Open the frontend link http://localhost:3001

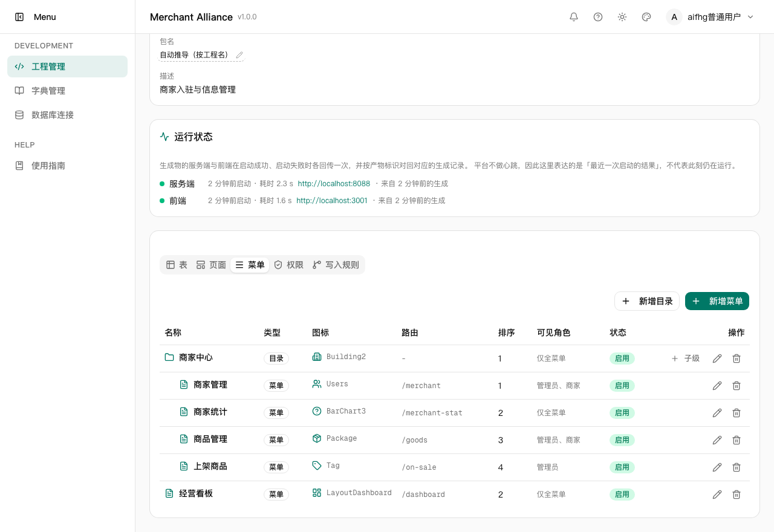point(332,201)
